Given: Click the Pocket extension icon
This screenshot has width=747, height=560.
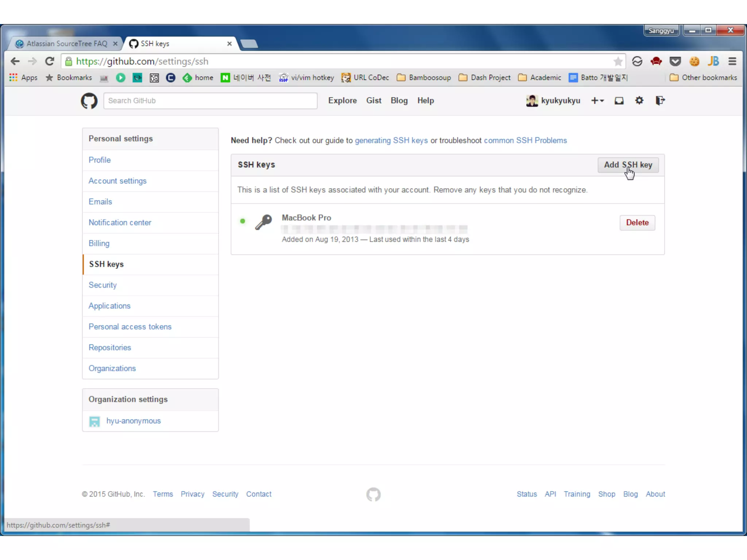Looking at the screenshot, I should coord(675,61).
